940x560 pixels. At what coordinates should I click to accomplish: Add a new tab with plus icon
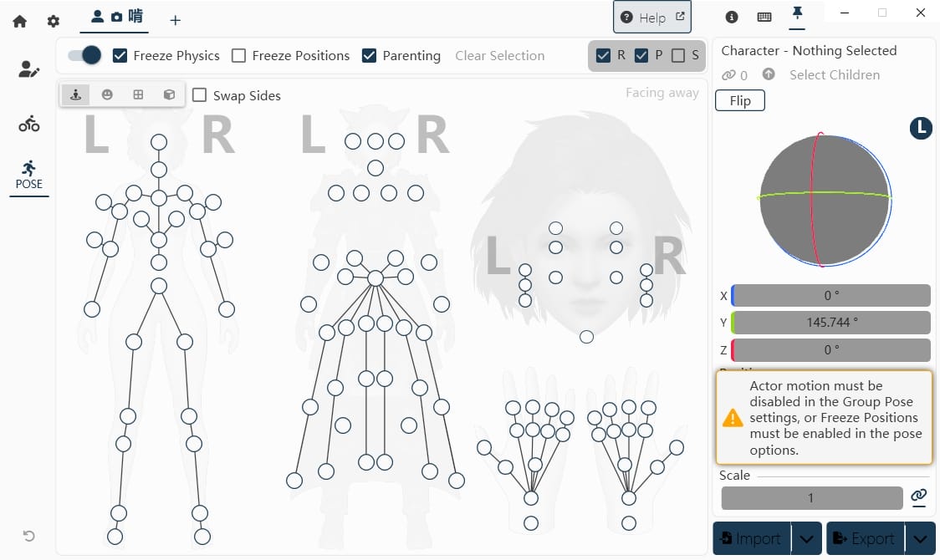pyautogui.click(x=175, y=20)
